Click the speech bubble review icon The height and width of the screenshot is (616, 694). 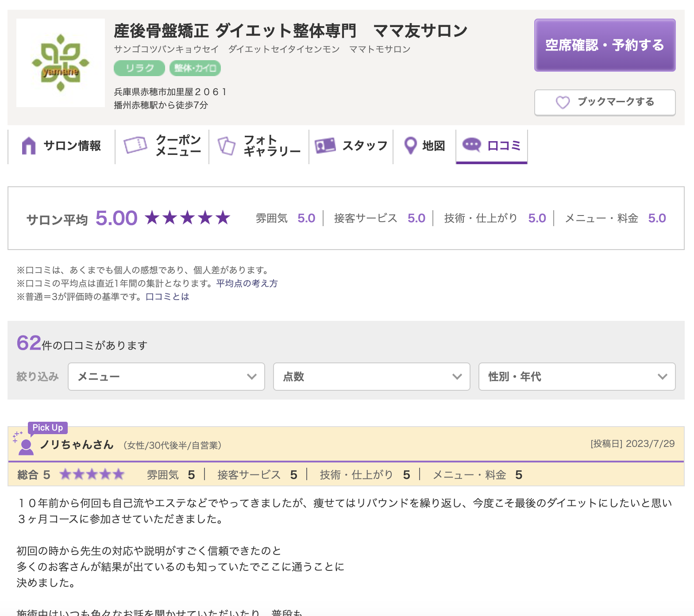pyautogui.click(x=471, y=145)
